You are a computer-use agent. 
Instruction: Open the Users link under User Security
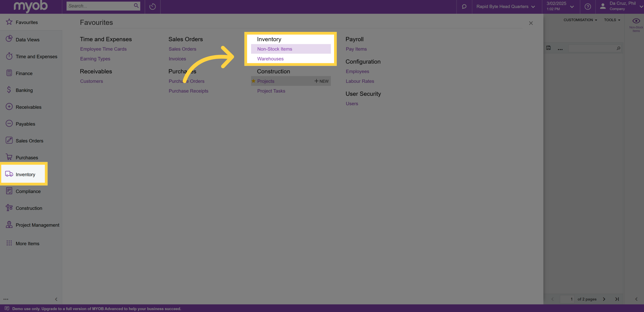point(352,103)
